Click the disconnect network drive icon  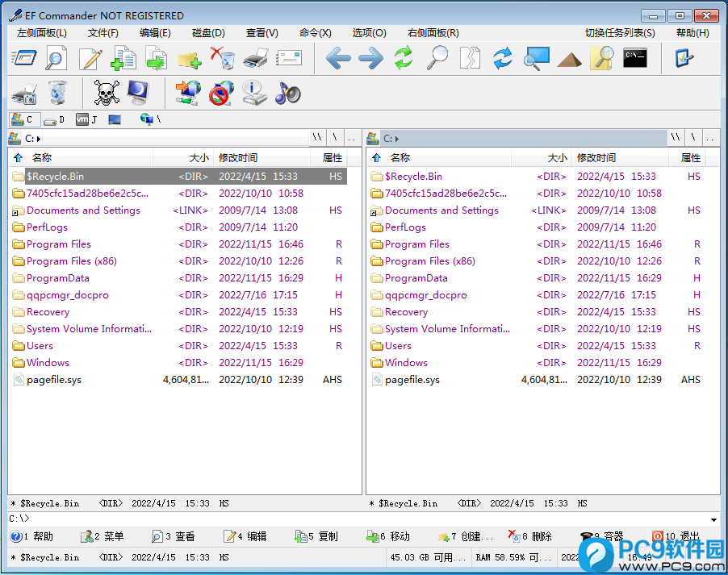221,93
